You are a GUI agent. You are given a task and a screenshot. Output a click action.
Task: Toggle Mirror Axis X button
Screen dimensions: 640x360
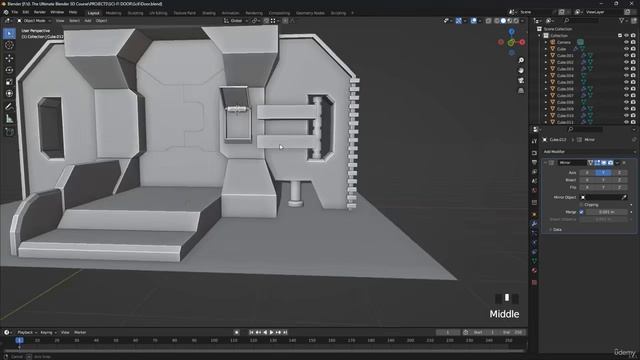tap(587, 173)
